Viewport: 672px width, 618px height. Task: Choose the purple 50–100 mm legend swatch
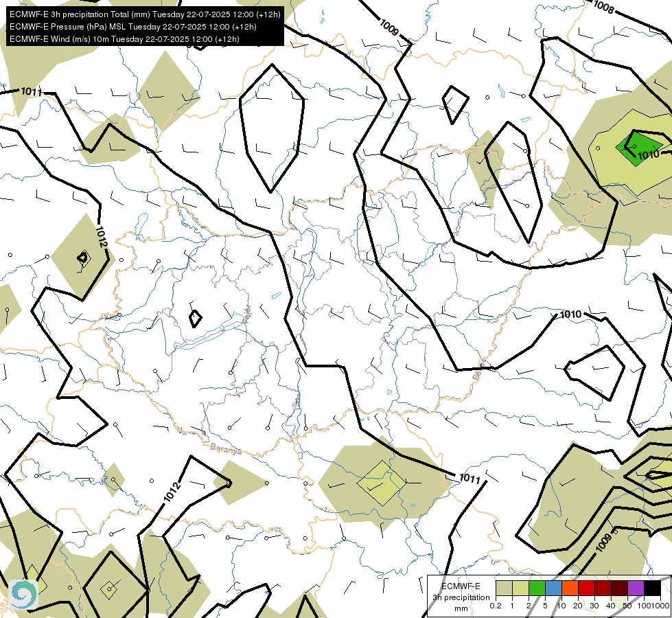[636, 588]
